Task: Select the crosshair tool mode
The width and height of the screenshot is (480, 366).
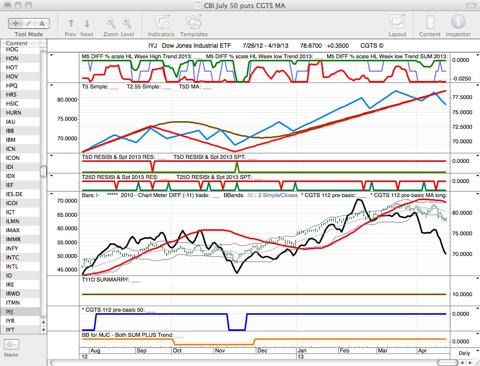Action: coord(15,23)
